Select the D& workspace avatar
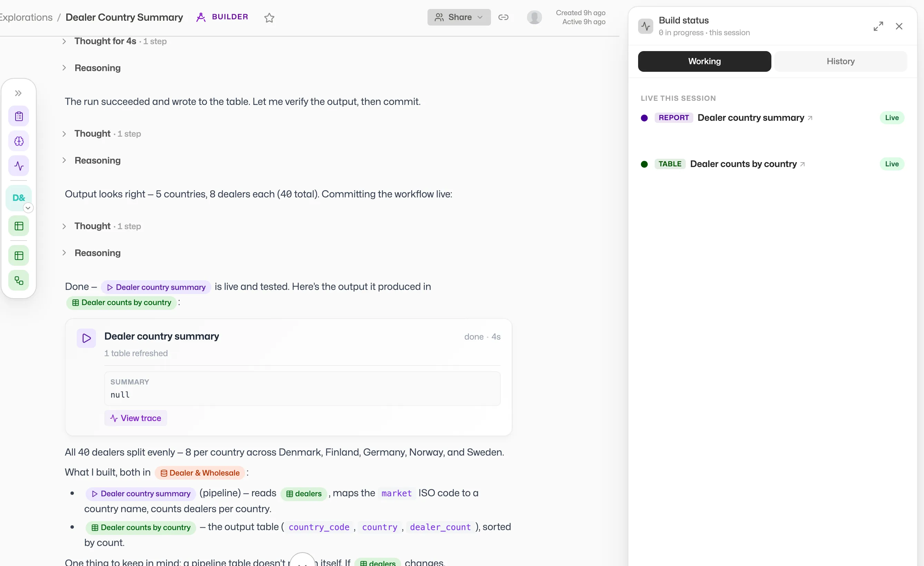This screenshot has width=924, height=566. [x=19, y=197]
